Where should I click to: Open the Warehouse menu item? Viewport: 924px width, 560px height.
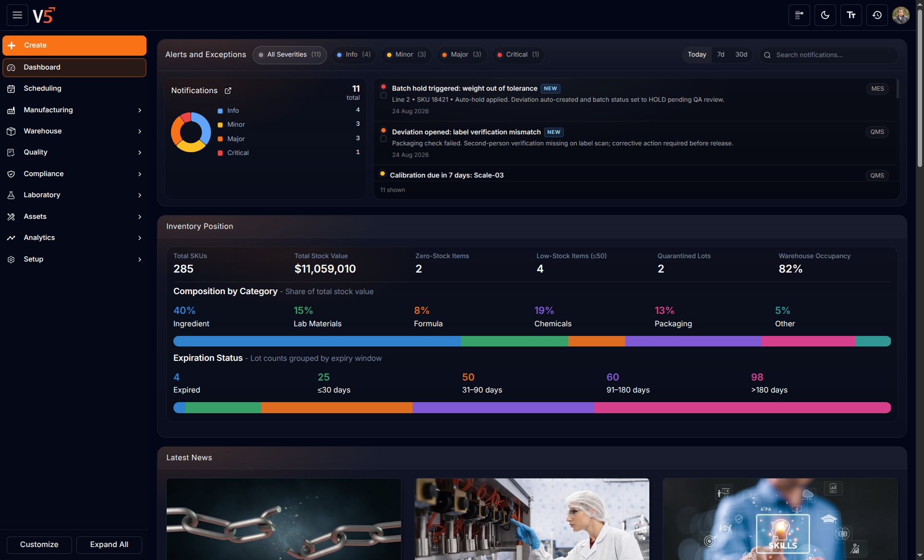(x=74, y=131)
